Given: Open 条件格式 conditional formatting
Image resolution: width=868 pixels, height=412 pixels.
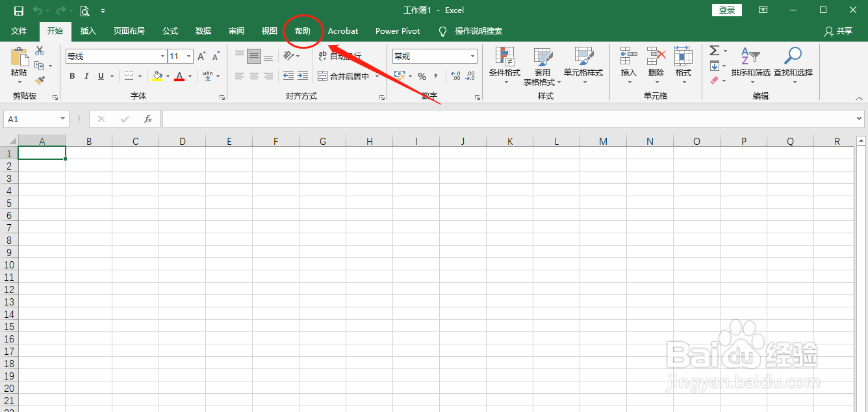Looking at the screenshot, I should (x=505, y=66).
